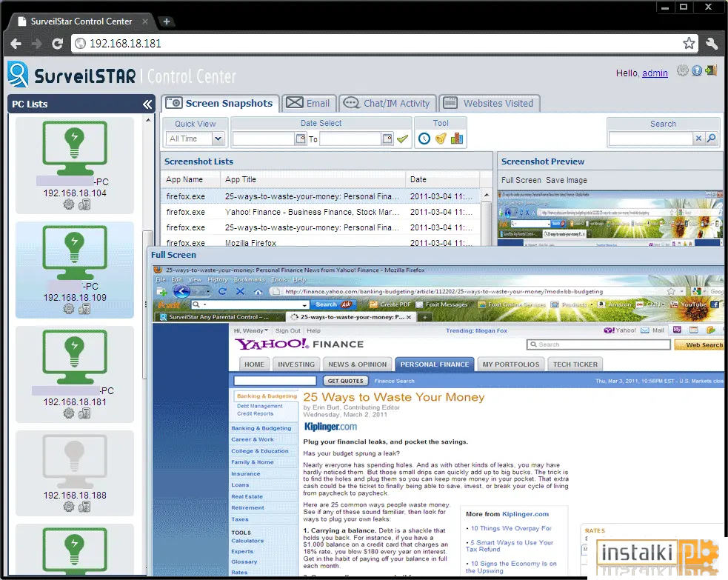
Task: Expand the All Time quick view dropdown
Action: [x=218, y=139]
